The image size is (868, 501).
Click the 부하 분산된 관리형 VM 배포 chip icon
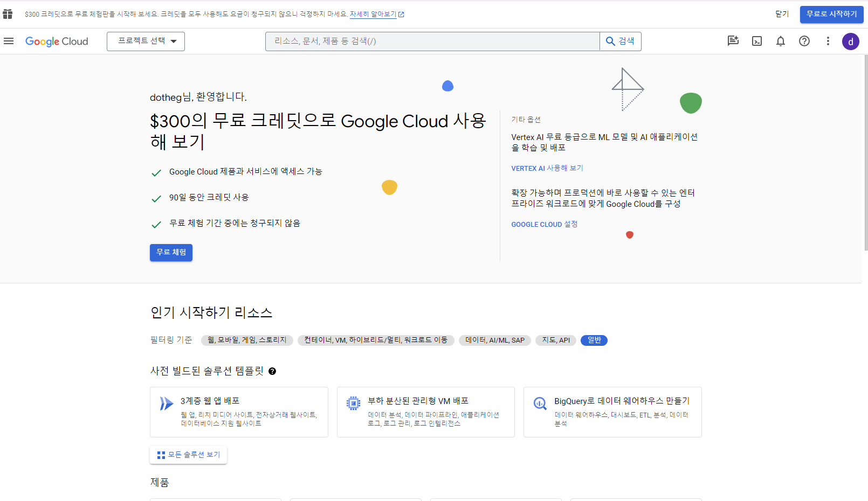coord(353,403)
